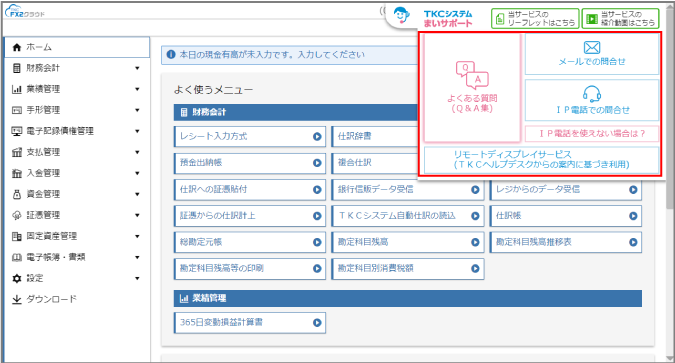Open 365日変動損益計算書 menu button

tap(250, 323)
